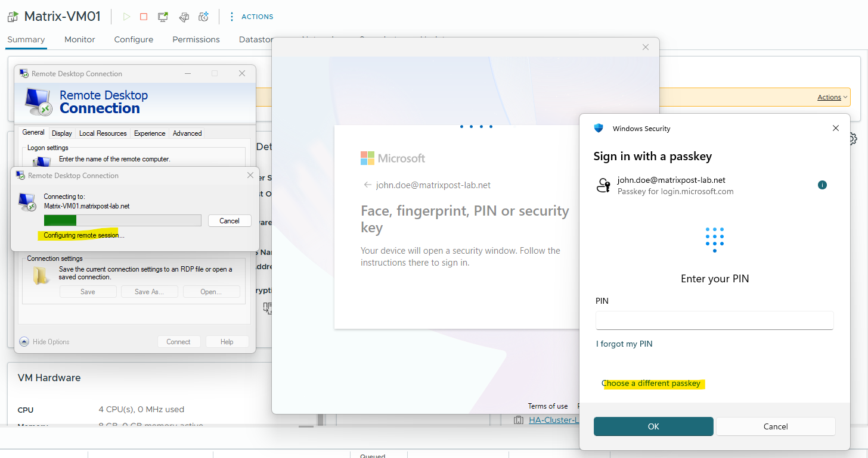The width and height of the screenshot is (868, 458).
Task: Launch the VM remote console icon
Action: click(x=163, y=17)
